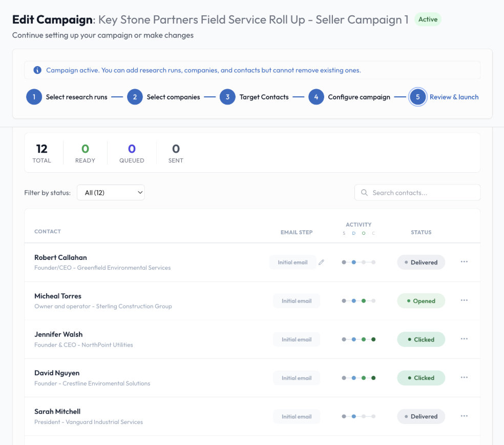The height and width of the screenshot is (445, 504).
Task: Click activity progress dots for Sarah Mitchell
Action: point(359,416)
